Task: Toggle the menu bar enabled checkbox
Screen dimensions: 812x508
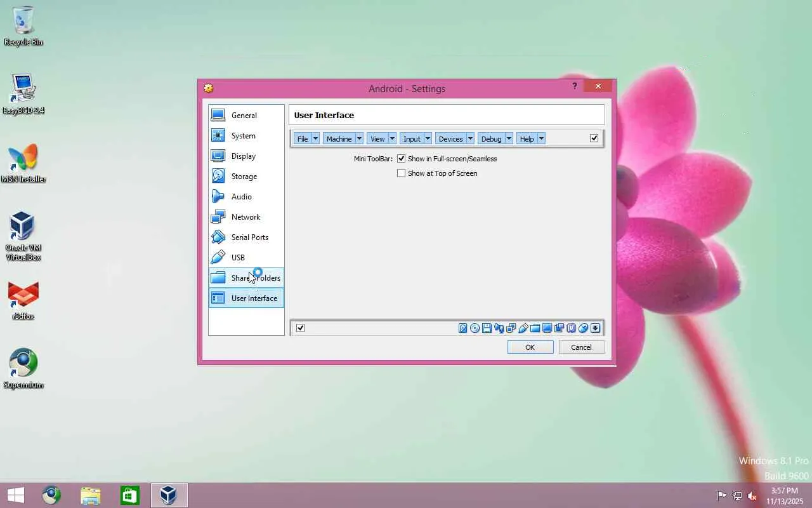Action: point(594,138)
